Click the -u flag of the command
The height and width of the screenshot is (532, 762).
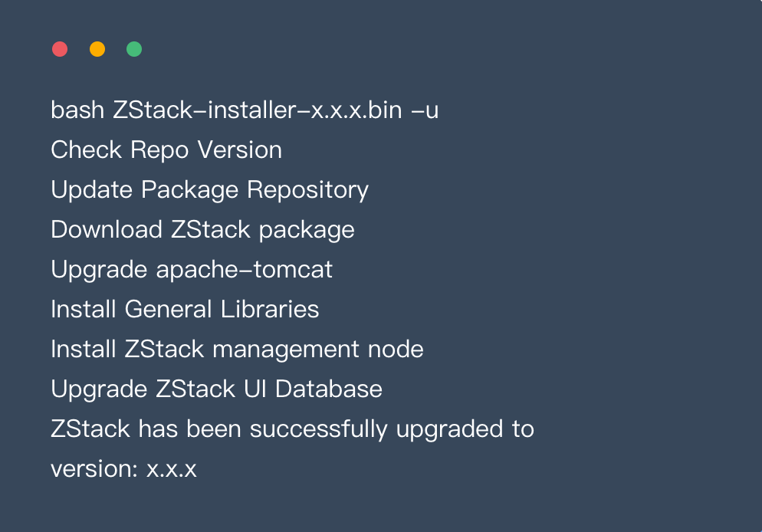[425, 111]
